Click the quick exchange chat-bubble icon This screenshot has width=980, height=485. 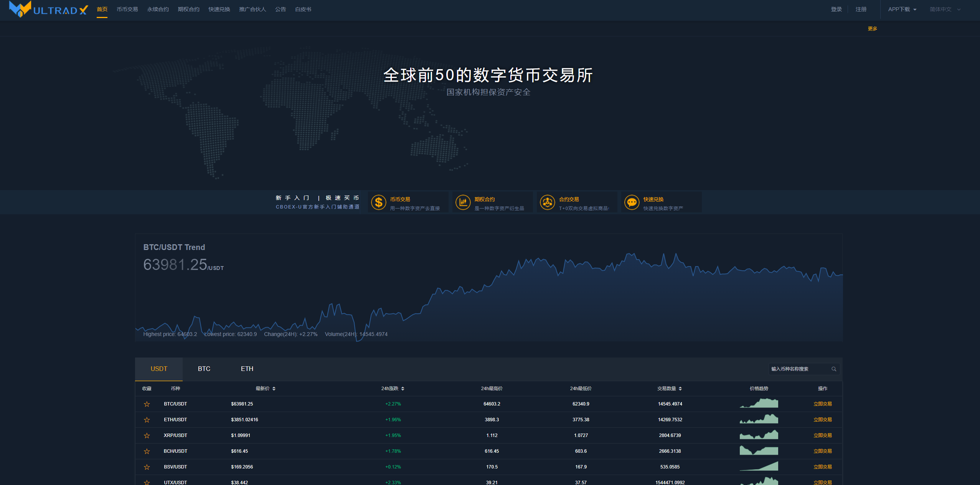[632, 202]
